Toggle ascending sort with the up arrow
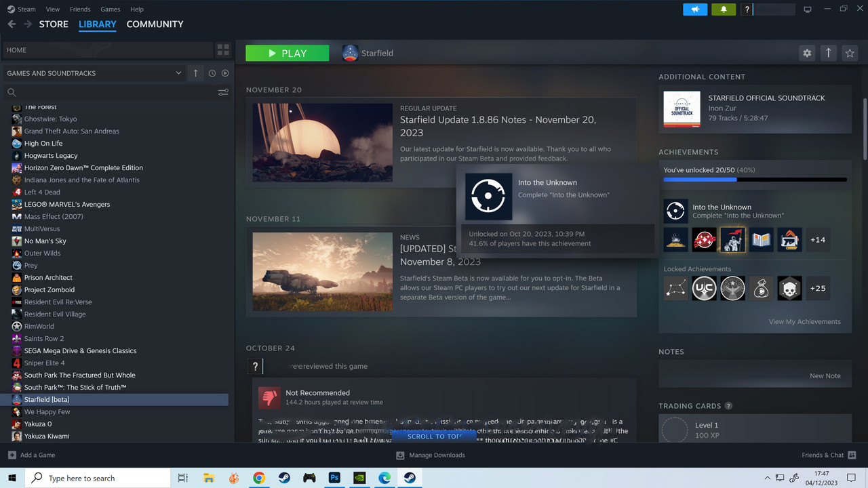The image size is (868, 488). click(x=195, y=73)
